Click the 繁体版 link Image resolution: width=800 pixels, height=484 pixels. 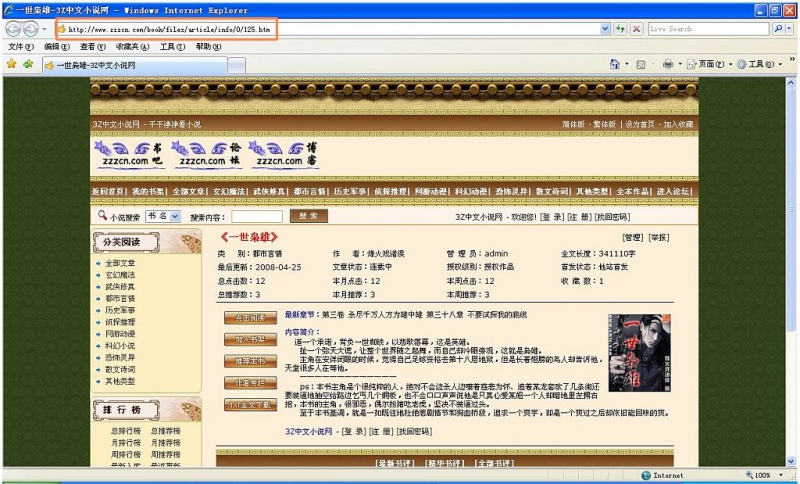coord(605,124)
